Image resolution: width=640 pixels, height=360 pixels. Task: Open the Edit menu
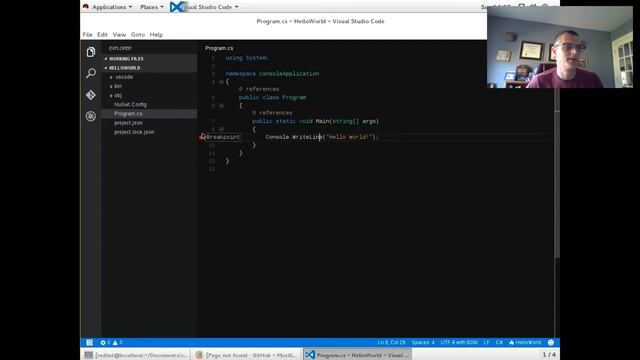point(102,35)
